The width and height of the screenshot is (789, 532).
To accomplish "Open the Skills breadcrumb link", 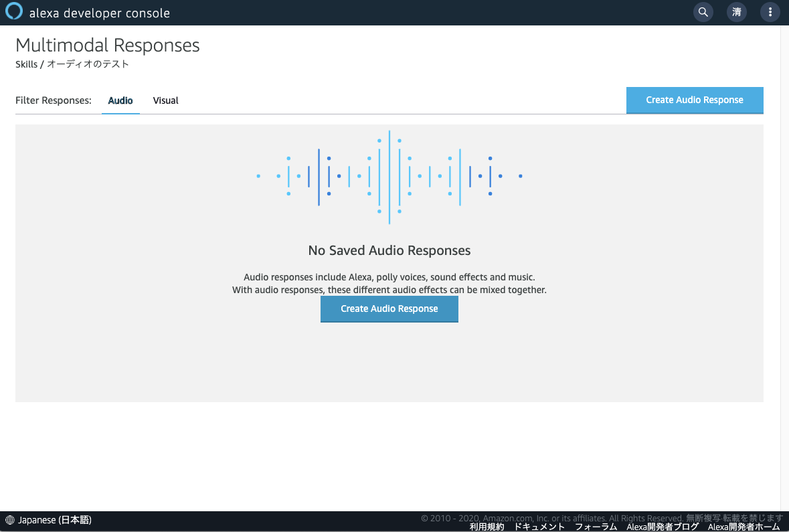I will [x=26, y=64].
